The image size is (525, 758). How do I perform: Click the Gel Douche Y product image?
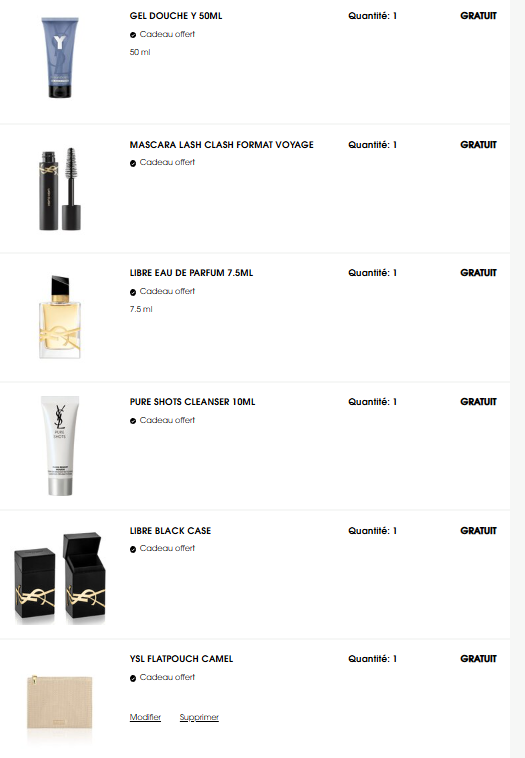60,58
